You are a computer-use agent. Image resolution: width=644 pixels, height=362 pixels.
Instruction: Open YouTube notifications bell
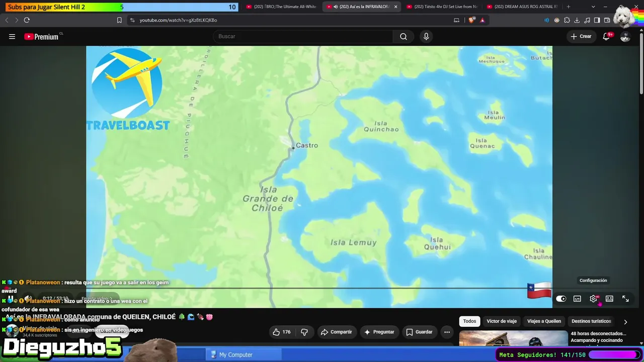[607, 36]
